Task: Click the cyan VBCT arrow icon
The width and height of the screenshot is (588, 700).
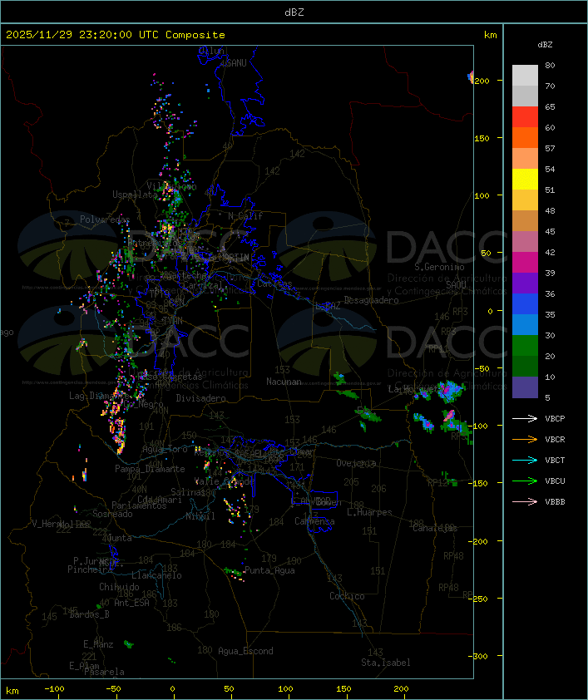Action: (x=525, y=460)
